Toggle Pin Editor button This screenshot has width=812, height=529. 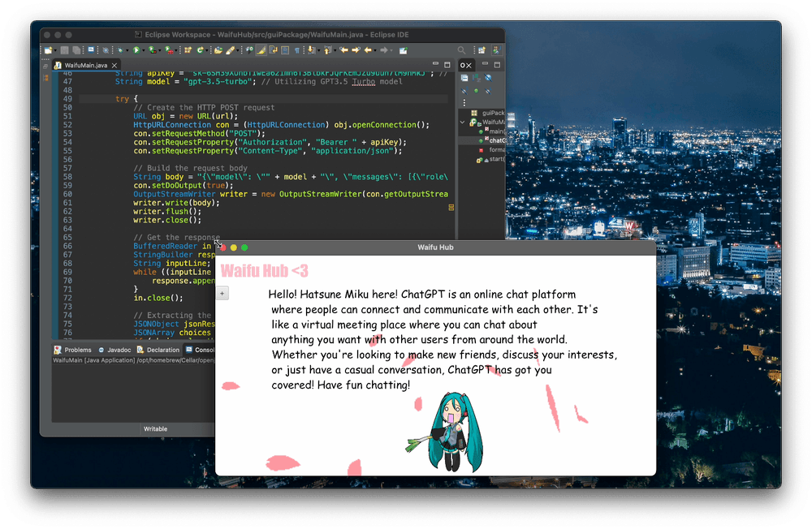click(x=404, y=50)
